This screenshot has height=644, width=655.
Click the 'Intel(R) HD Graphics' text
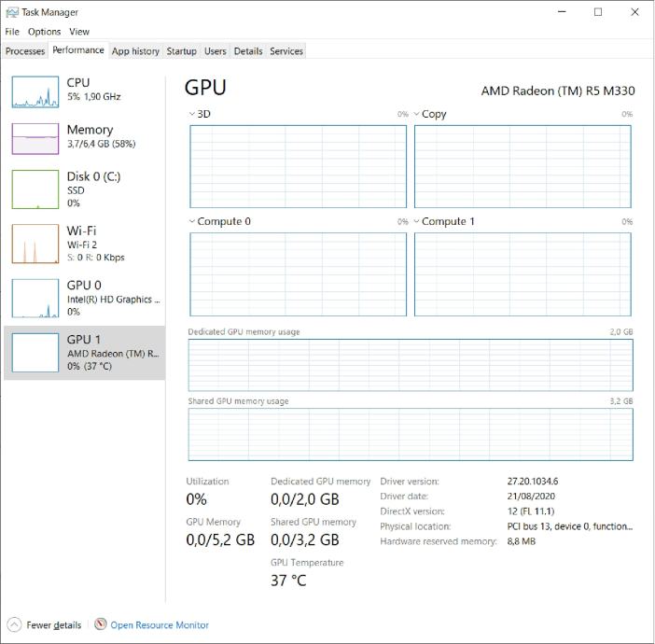click(113, 300)
